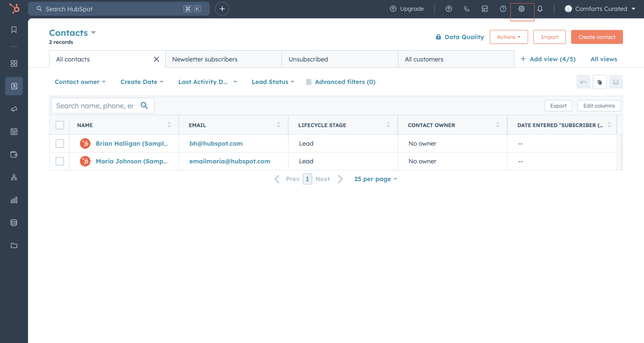Open the Actions dropdown button

(x=509, y=37)
